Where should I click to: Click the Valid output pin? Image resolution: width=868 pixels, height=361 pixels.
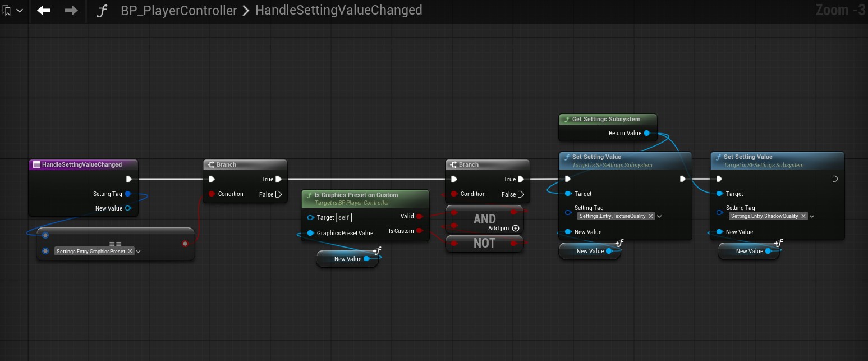(419, 216)
